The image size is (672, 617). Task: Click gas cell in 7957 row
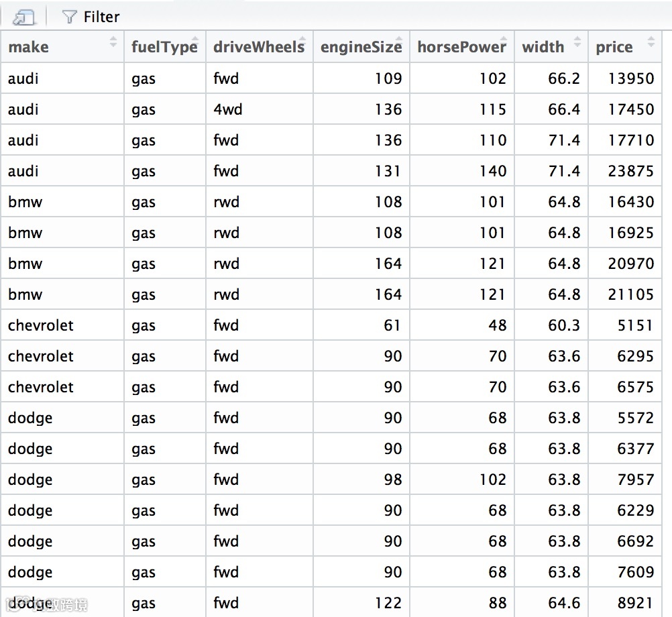(165, 480)
